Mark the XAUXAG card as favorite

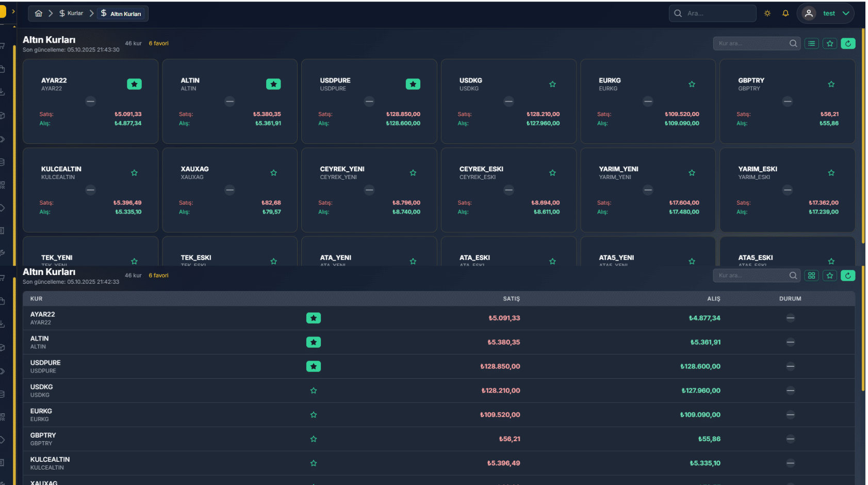273,173
